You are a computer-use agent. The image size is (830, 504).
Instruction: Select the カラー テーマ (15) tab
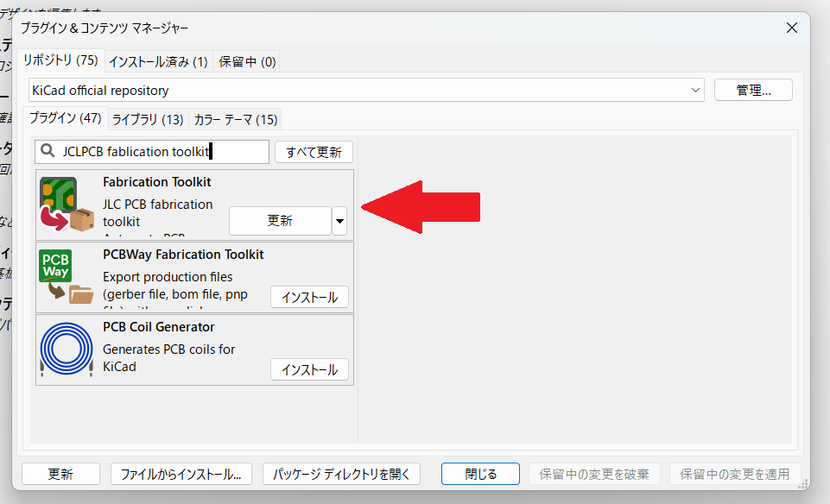236,119
